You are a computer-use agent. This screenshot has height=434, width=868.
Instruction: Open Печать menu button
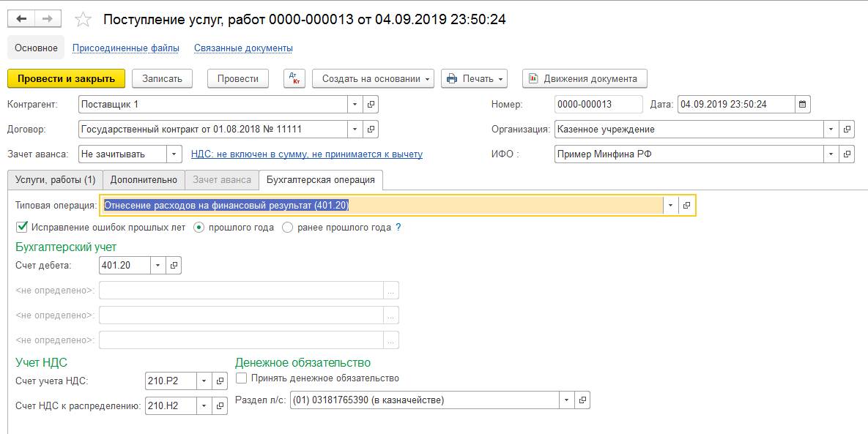[x=475, y=78]
